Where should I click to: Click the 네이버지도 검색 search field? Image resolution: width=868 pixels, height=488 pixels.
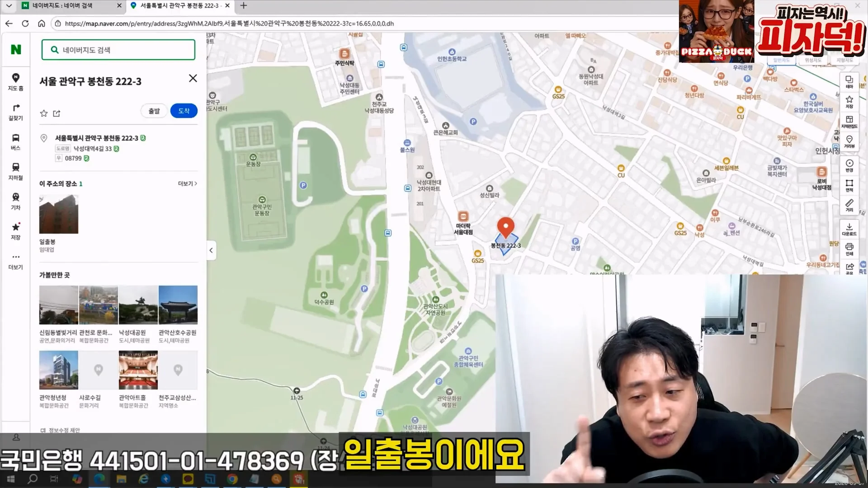point(118,50)
